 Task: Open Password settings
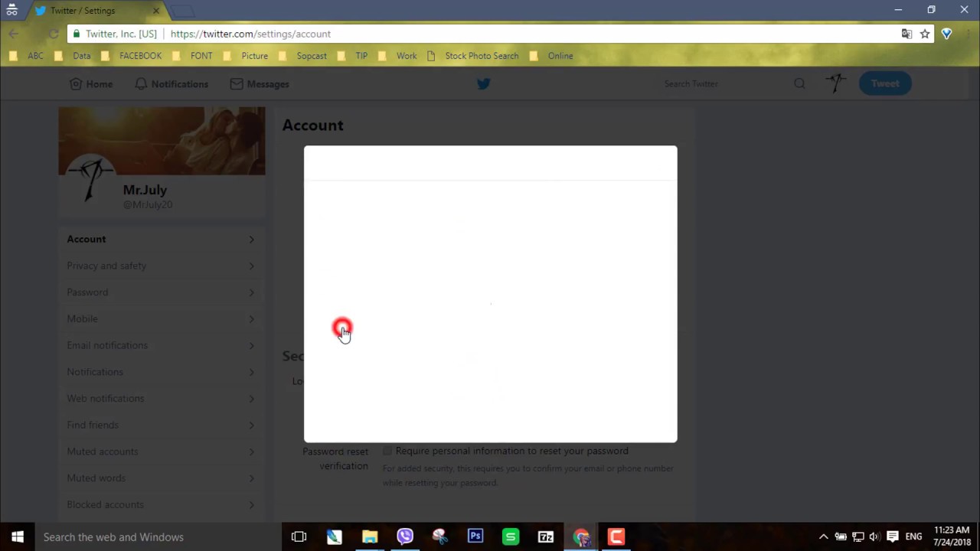[x=161, y=292]
